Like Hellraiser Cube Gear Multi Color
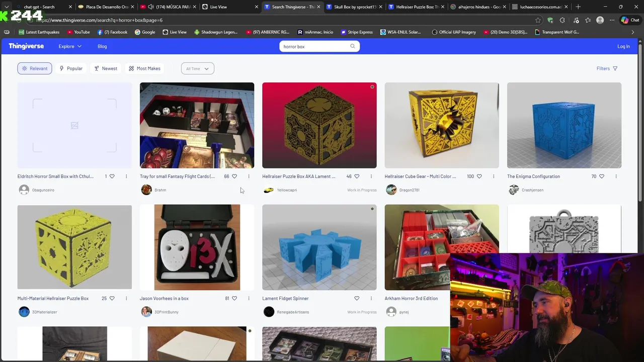The width and height of the screenshot is (644, 362). click(479, 176)
